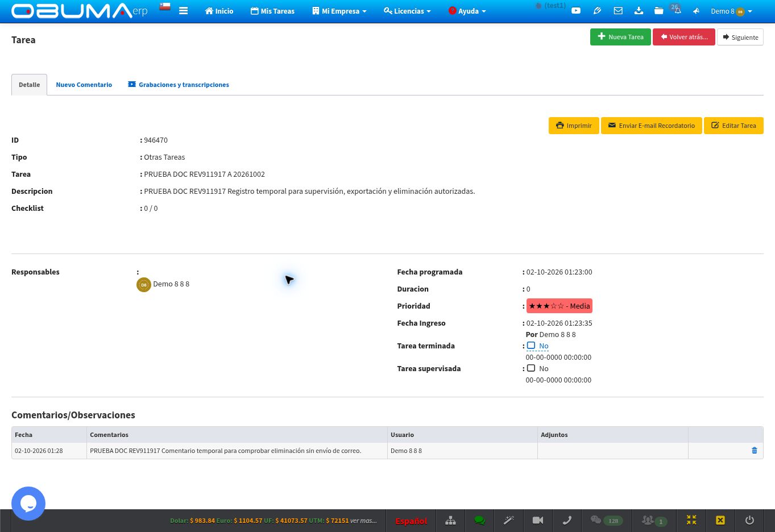This screenshot has height=532, width=775.
Task: Check the Tarea terminada checkbox
Action: coord(531,345)
